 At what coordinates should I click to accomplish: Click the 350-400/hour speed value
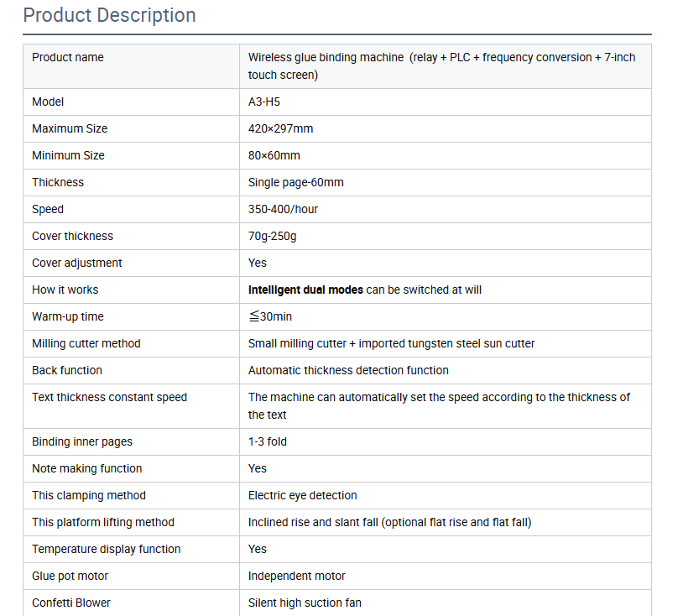(x=283, y=210)
